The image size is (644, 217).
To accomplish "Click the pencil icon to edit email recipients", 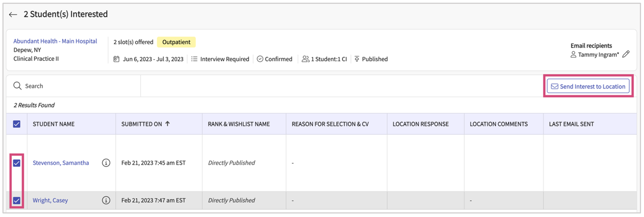I will point(626,54).
